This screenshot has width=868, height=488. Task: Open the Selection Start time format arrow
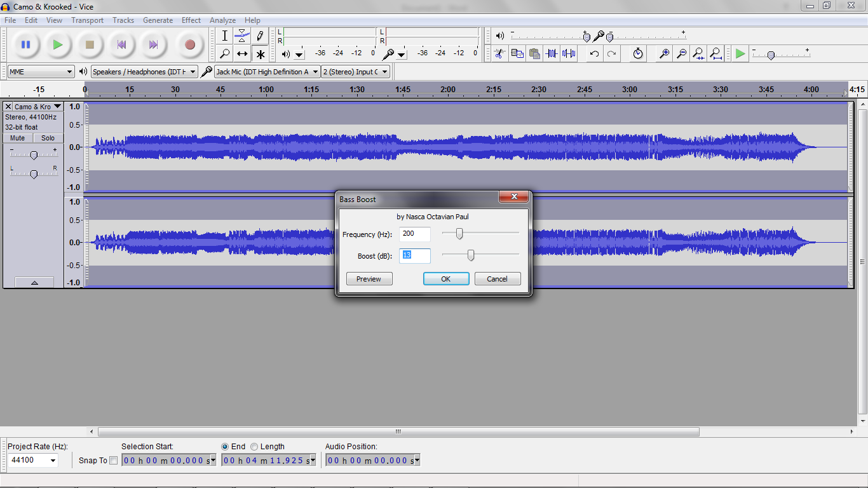coord(213,460)
